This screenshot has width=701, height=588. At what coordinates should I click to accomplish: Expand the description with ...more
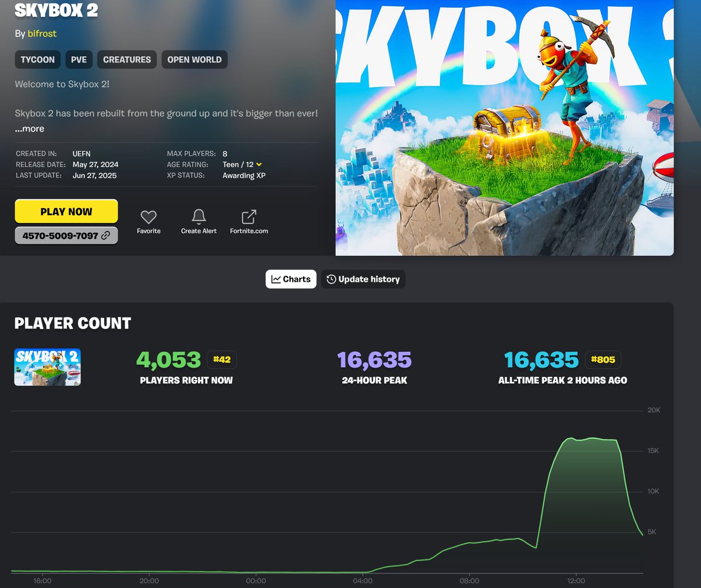coord(29,129)
